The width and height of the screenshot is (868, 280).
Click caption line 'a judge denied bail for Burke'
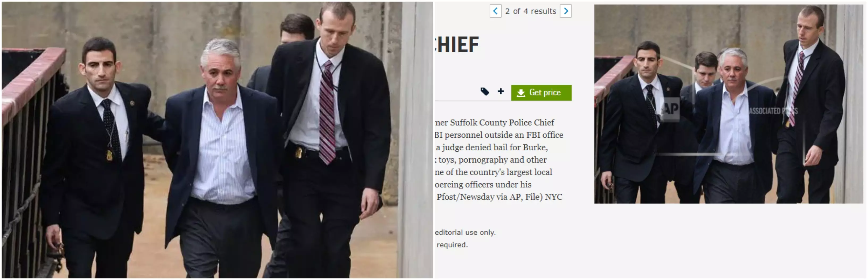(492, 147)
